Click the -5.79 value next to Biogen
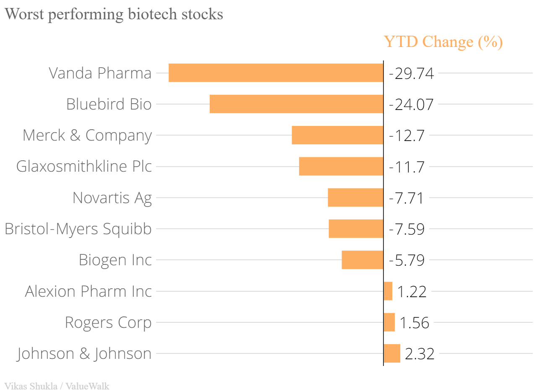This screenshot has height=392, width=537. (407, 260)
